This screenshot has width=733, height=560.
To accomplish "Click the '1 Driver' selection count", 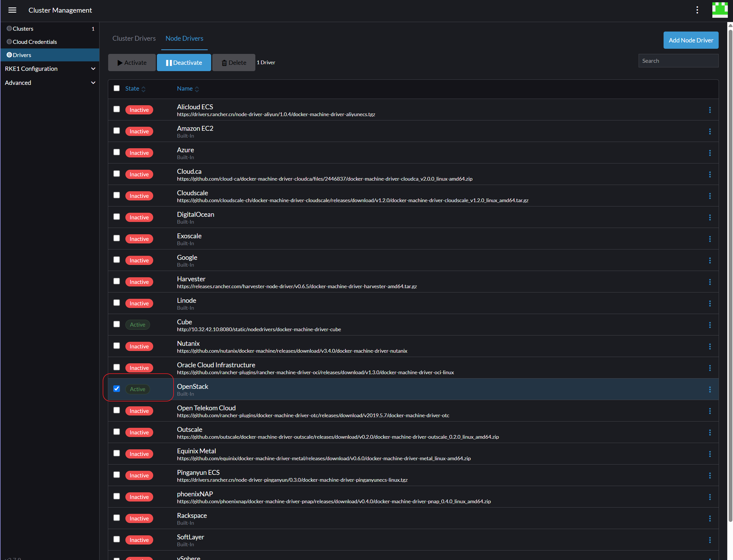I will point(266,62).
